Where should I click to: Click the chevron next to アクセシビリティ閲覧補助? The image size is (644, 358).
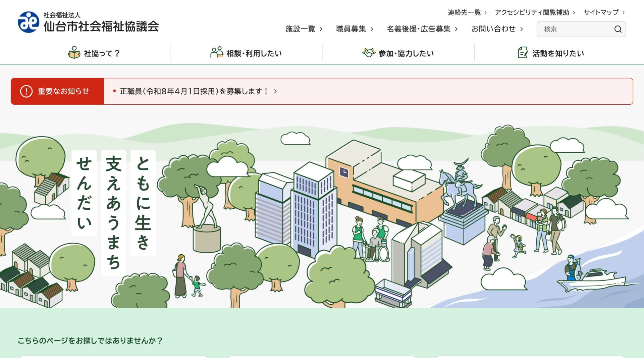click(x=574, y=13)
